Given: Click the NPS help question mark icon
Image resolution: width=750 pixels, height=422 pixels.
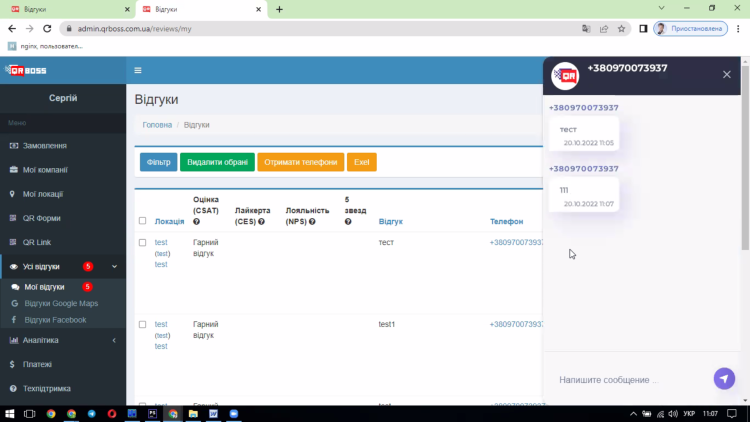Looking at the screenshot, I should coord(312,221).
